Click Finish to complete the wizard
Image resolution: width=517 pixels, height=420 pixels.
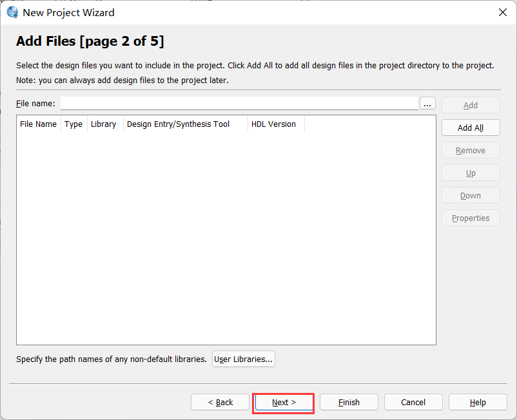click(x=349, y=402)
